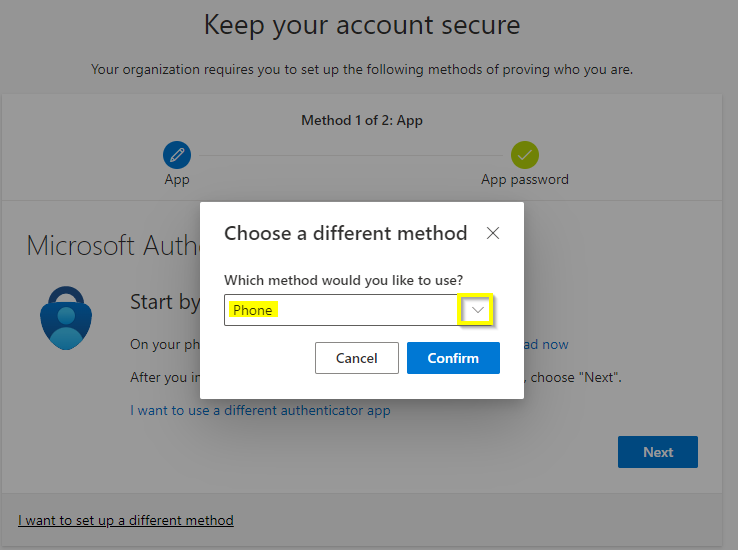
Task: Click the organization requirement description text
Action: pos(362,70)
